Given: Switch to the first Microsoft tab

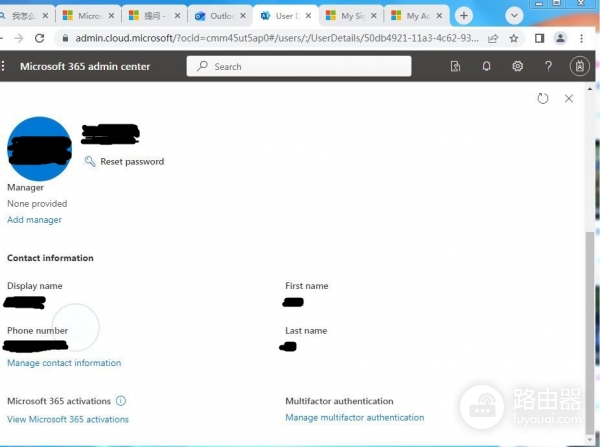Looking at the screenshot, I should (83, 16).
